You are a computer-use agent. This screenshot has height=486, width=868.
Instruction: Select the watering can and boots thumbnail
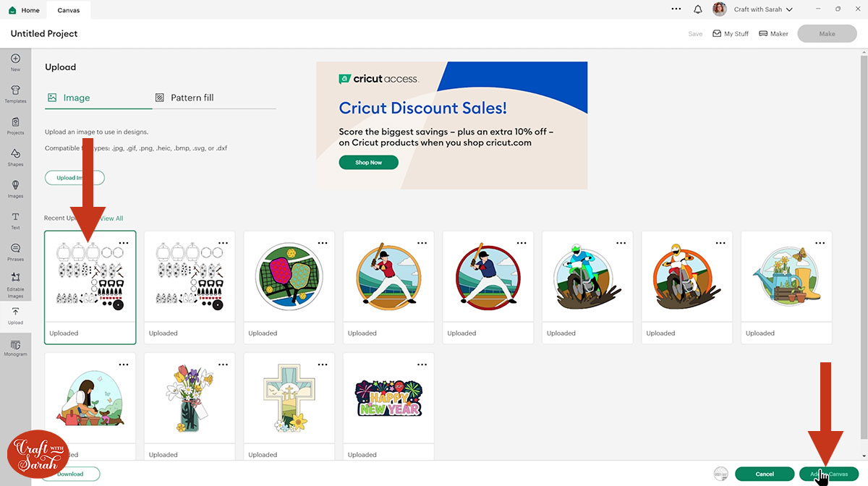[x=786, y=277]
